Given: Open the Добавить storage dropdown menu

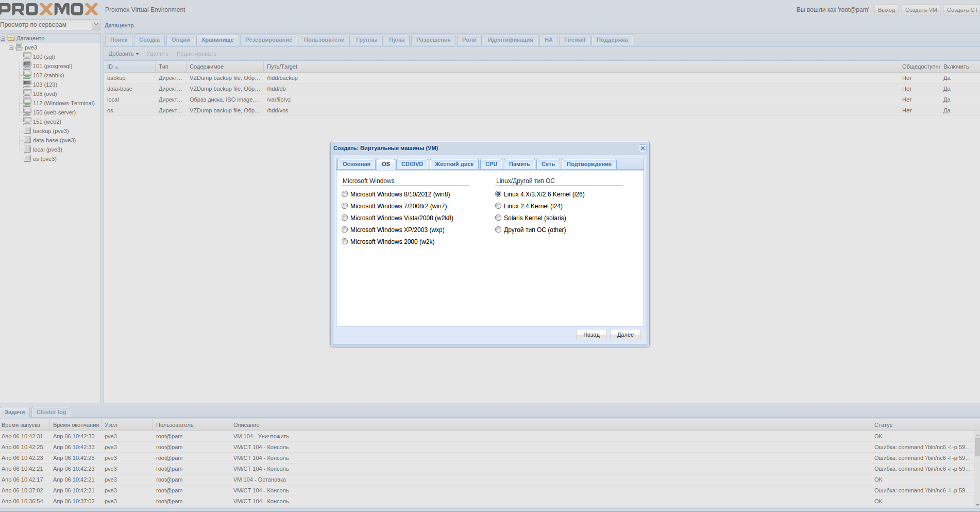Looking at the screenshot, I should [124, 54].
